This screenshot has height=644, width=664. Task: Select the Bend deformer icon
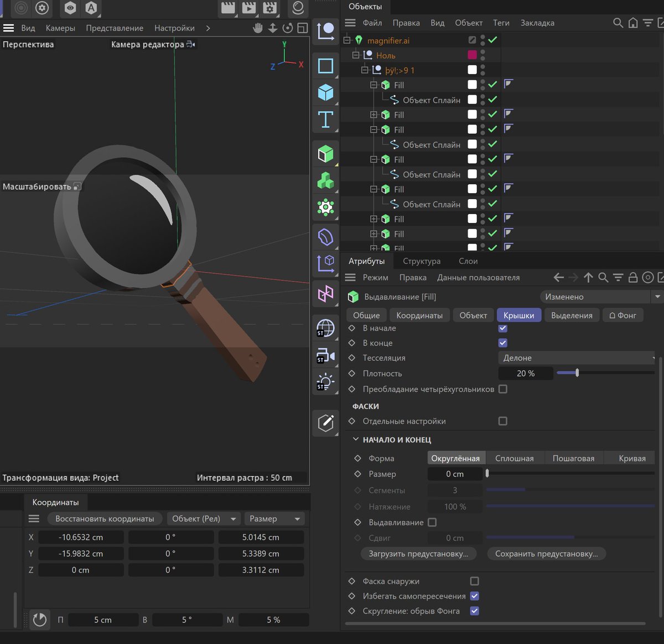point(325,237)
